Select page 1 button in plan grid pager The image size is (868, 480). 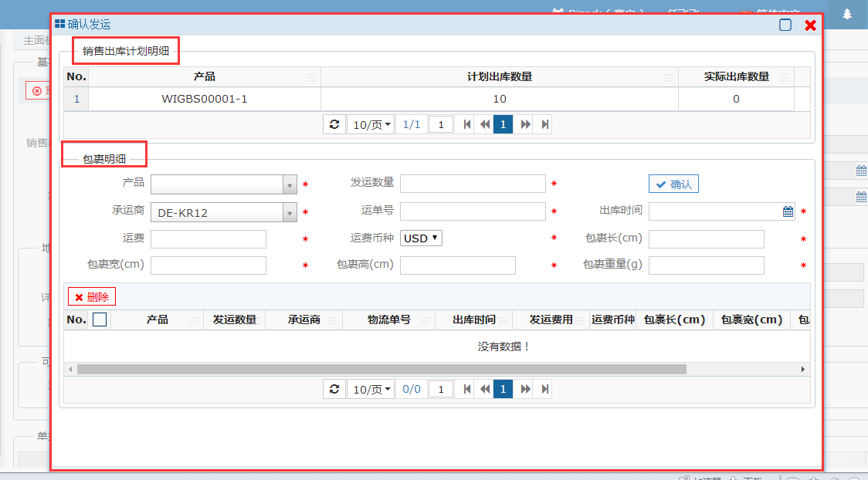tap(504, 124)
